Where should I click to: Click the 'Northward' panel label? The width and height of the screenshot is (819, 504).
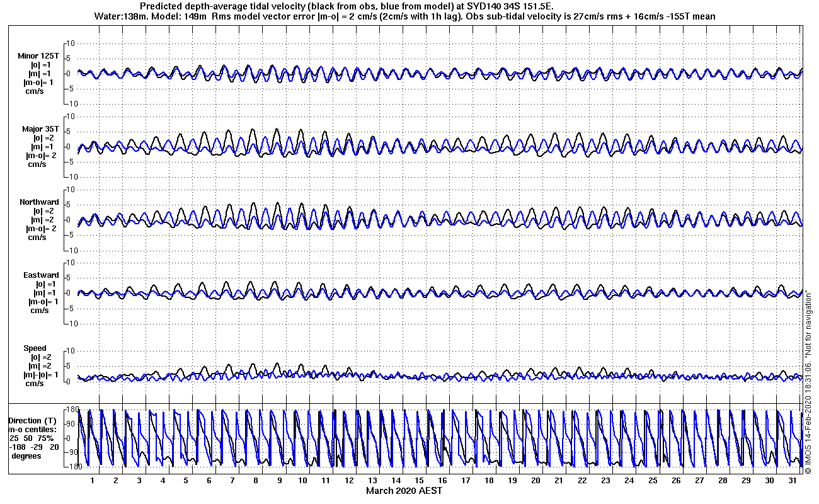click(x=39, y=202)
